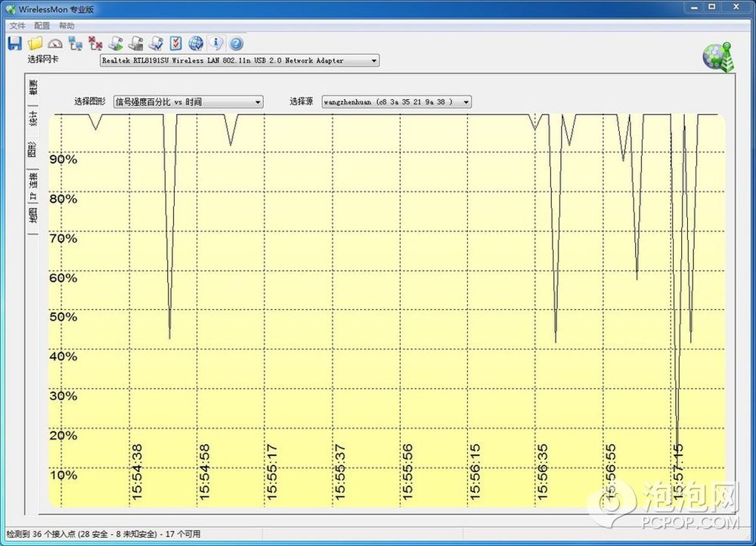
Task: Click the disconnect network icon with red X
Action: 95,43
